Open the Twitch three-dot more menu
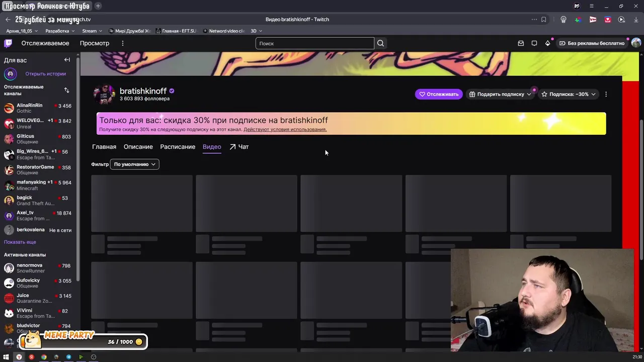 point(122,43)
